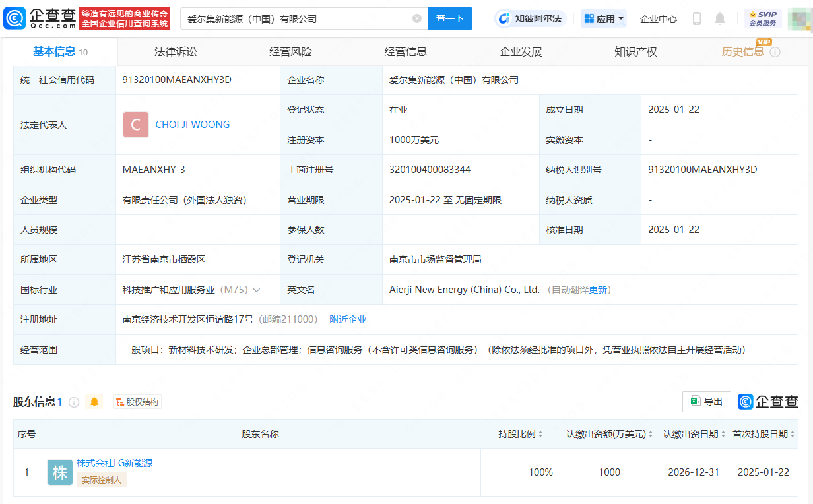Click the 企查查 logo beside 导出
The width and height of the screenshot is (813, 504).
pyautogui.click(x=768, y=402)
